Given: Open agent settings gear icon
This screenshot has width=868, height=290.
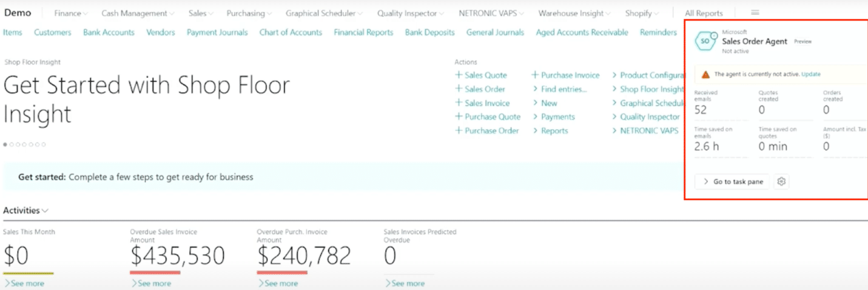Looking at the screenshot, I should tap(782, 181).
